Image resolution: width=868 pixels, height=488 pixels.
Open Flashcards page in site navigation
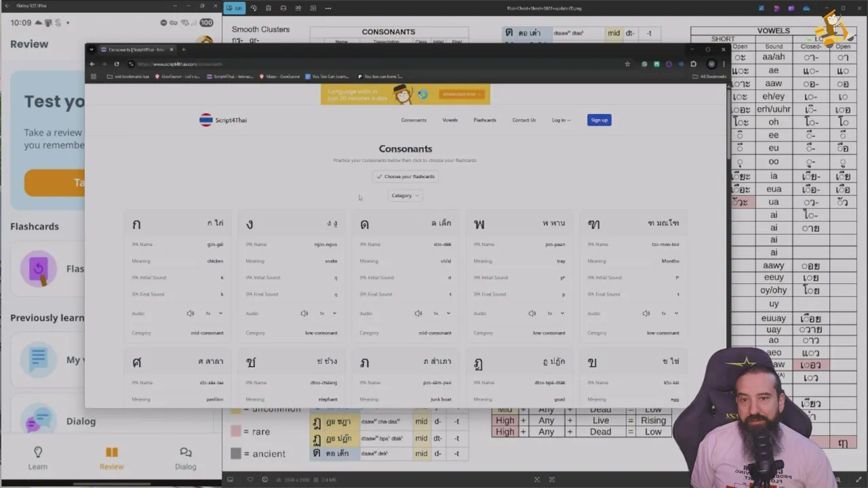pyautogui.click(x=485, y=120)
